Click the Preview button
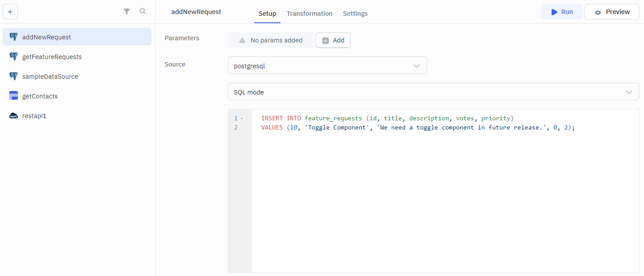Viewport: 644px width, 276px height. tap(612, 12)
